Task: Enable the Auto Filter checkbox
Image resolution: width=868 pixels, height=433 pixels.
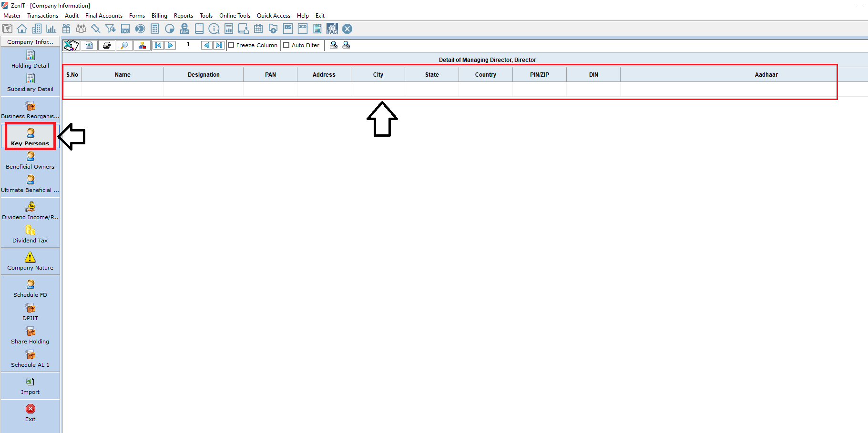Action: click(x=286, y=45)
